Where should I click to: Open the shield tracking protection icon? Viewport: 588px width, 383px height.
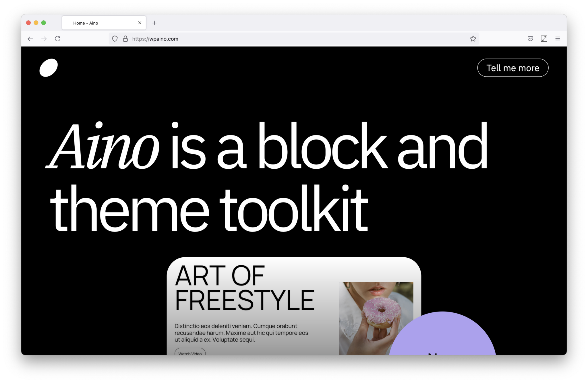[115, 39]
